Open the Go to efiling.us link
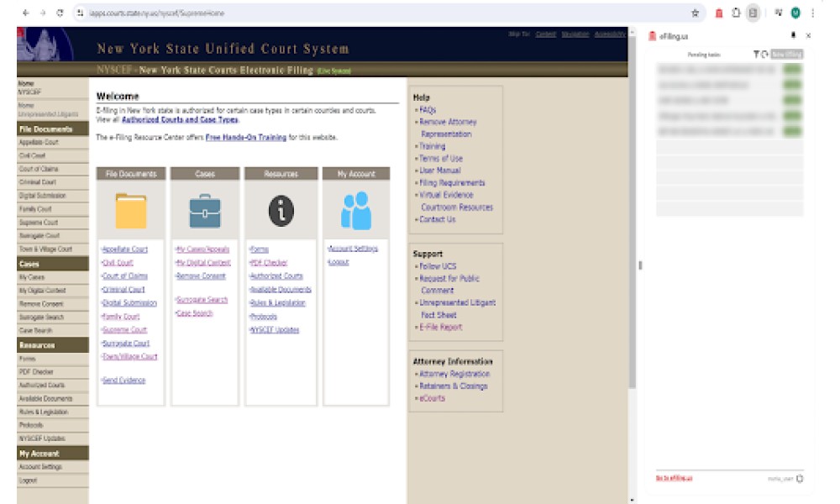 point(674,478)
